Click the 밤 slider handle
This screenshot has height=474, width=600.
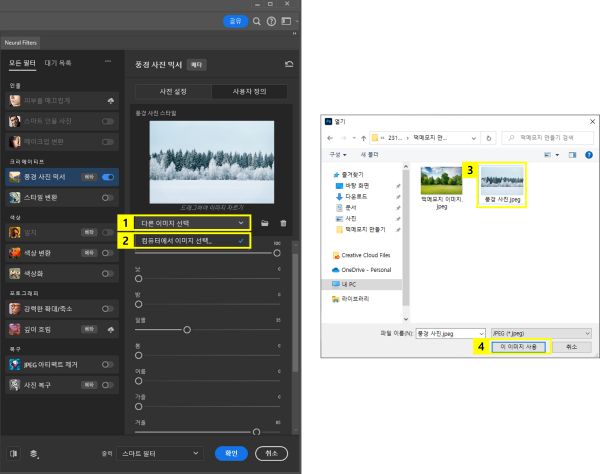[139, 304]
